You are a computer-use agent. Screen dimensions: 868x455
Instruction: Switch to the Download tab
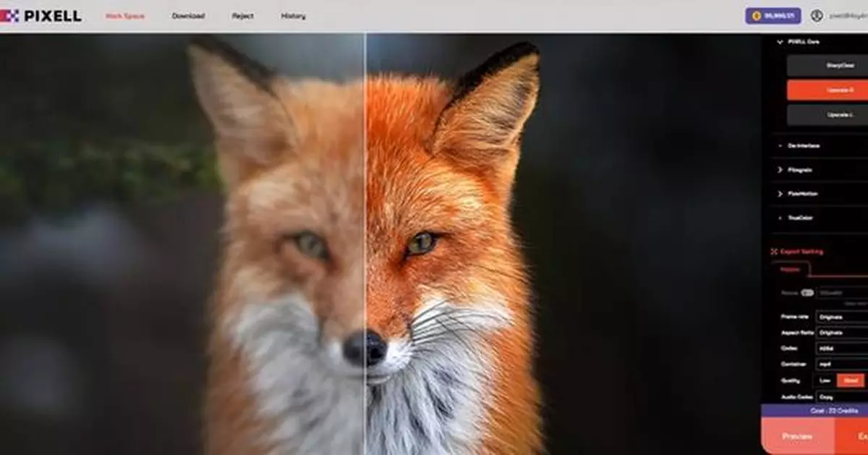[188, 16]
